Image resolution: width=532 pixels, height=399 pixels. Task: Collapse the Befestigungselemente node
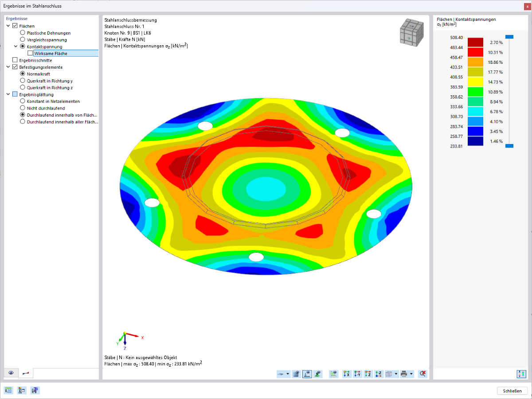tap(8, 67)
